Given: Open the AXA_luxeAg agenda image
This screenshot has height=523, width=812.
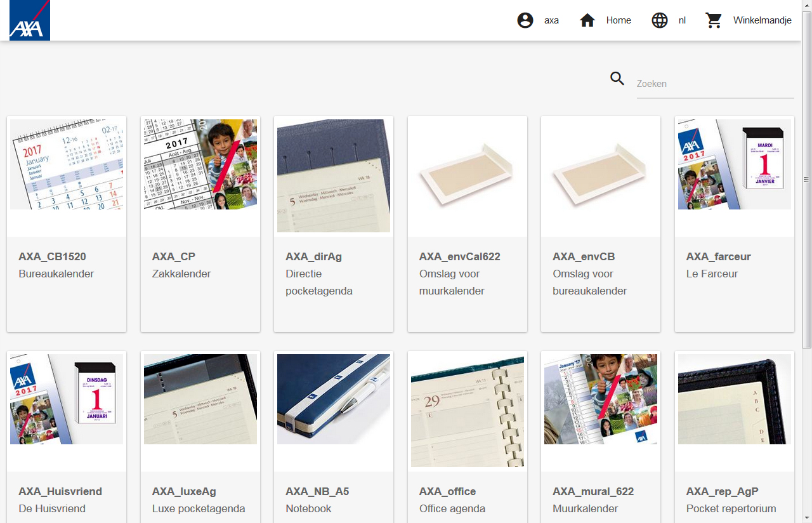Looking at the screenshot, I should coord(200,399).
